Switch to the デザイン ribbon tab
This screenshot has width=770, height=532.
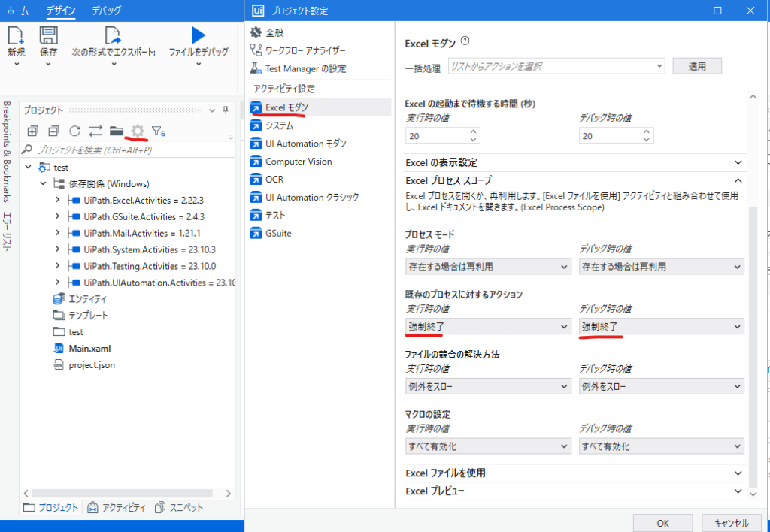(x=61, y=11)
